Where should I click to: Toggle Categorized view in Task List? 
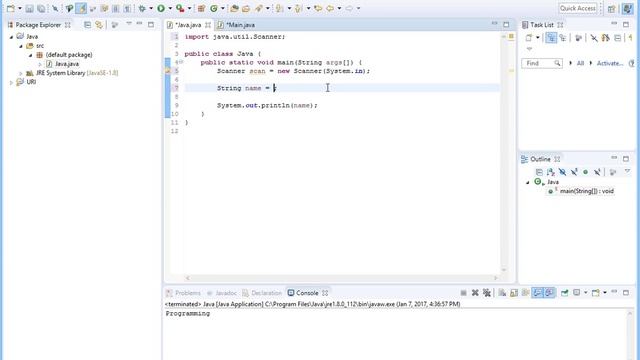pos(551,38)
